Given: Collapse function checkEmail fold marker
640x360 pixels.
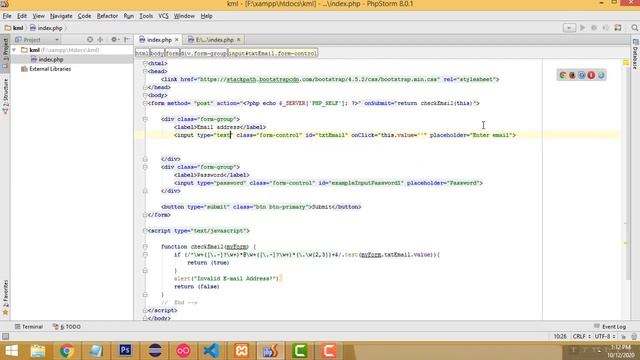Looking at the screenshot, I should (x=145, y=247).
